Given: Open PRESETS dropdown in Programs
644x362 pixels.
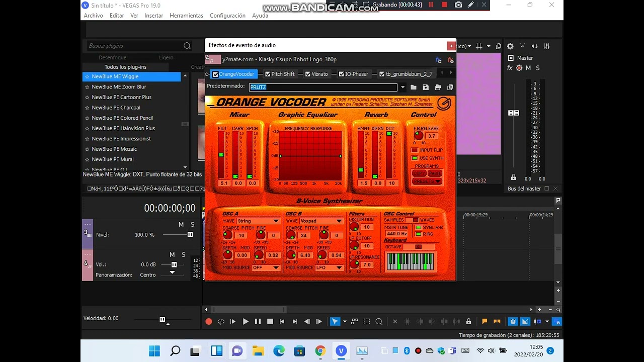Looking at the screenshot, I should (427, 182).
